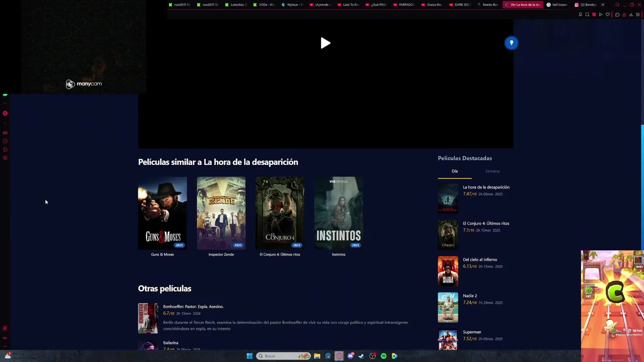Switch to the hell house Google tab
The image size is (644, 362).
click(x=557, y=5)
